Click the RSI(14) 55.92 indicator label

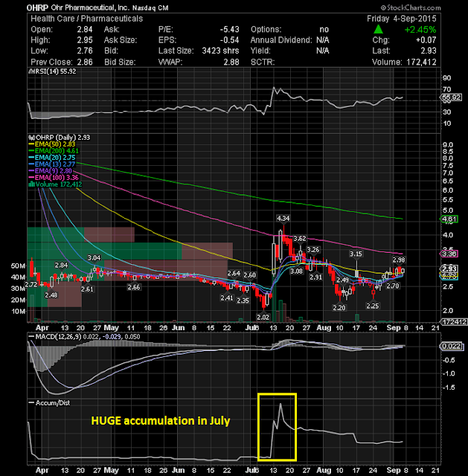click(x=54, y=71)
